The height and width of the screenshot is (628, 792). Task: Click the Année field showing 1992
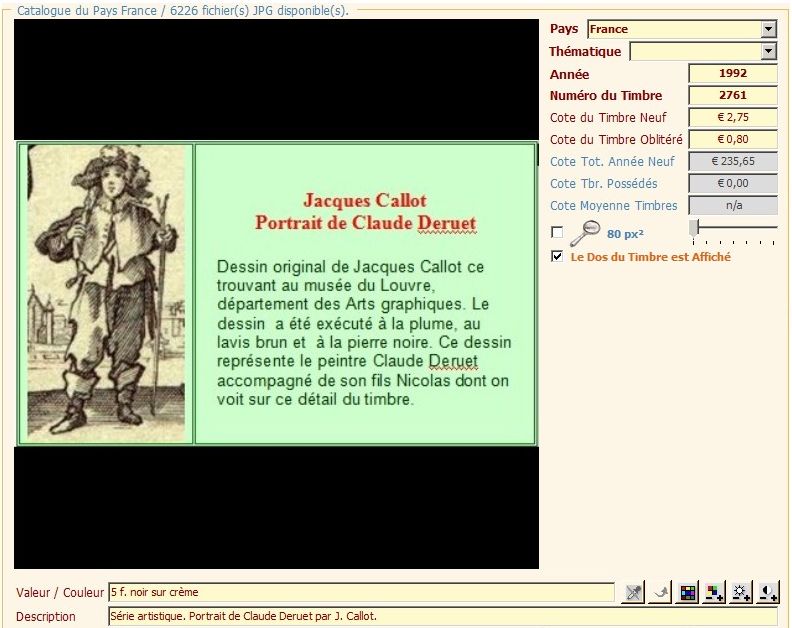(x=732, y=73)
